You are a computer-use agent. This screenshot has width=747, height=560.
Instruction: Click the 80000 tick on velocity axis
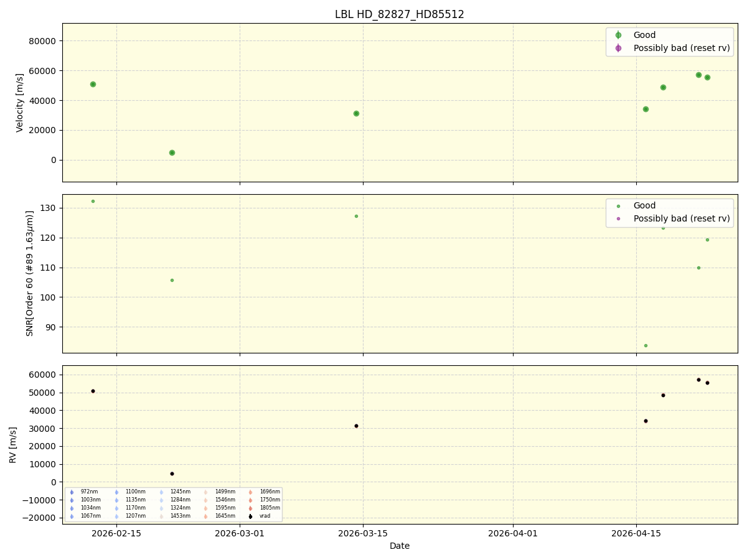pos(44,41)
